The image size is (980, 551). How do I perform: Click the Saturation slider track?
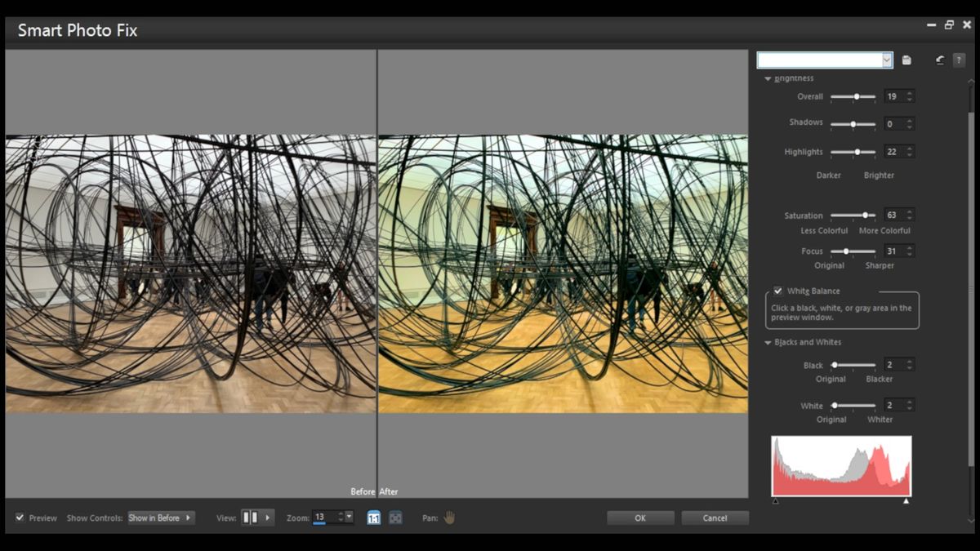point(853,216)
